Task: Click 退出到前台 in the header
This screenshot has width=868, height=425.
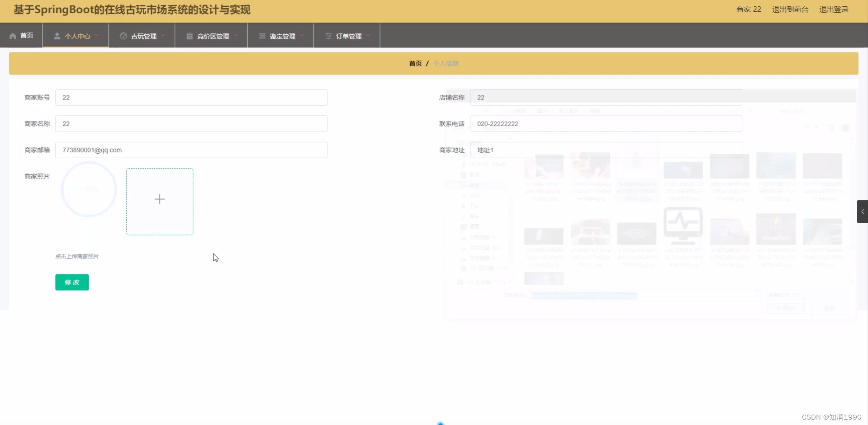Action: 790,9
